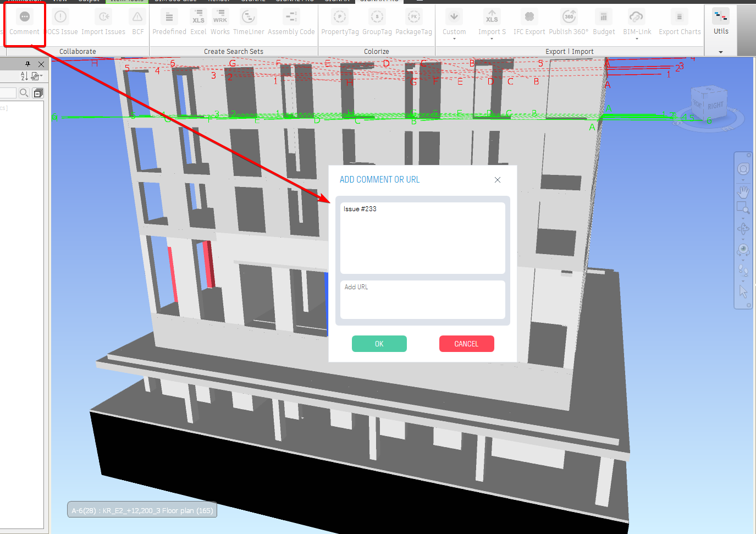Sort the left panel list alphabetically
This screenshot has width=756, height=534.
point(24,76)
